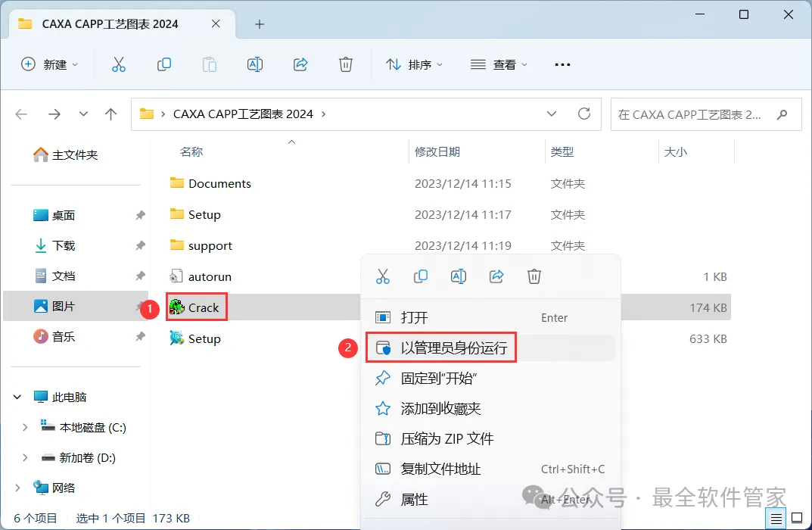Open the more options ellipsis in the toolbar

[562, 65]
